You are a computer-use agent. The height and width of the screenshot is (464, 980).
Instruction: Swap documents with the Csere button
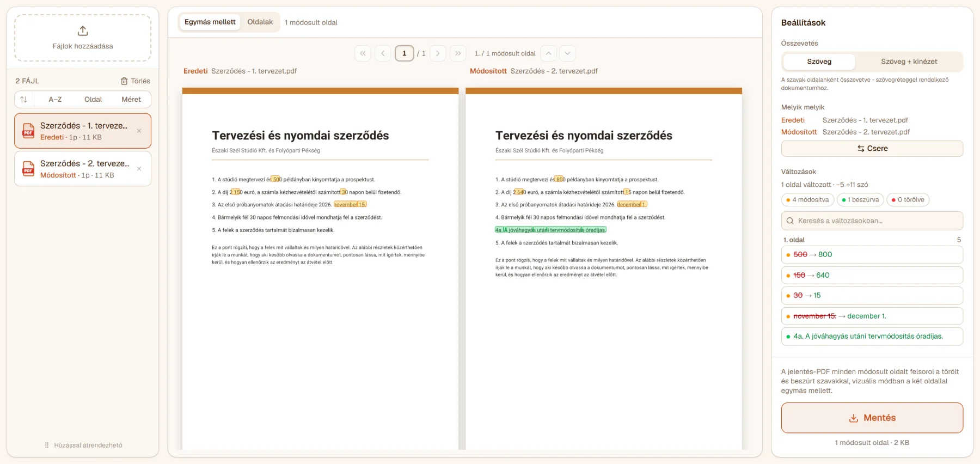(872, 149)
